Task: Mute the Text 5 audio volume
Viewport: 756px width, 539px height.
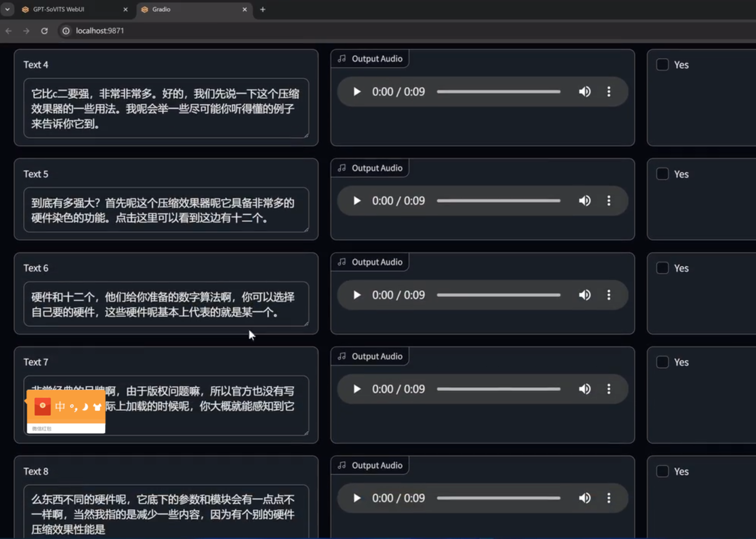Action: click(x=585, y=201)
